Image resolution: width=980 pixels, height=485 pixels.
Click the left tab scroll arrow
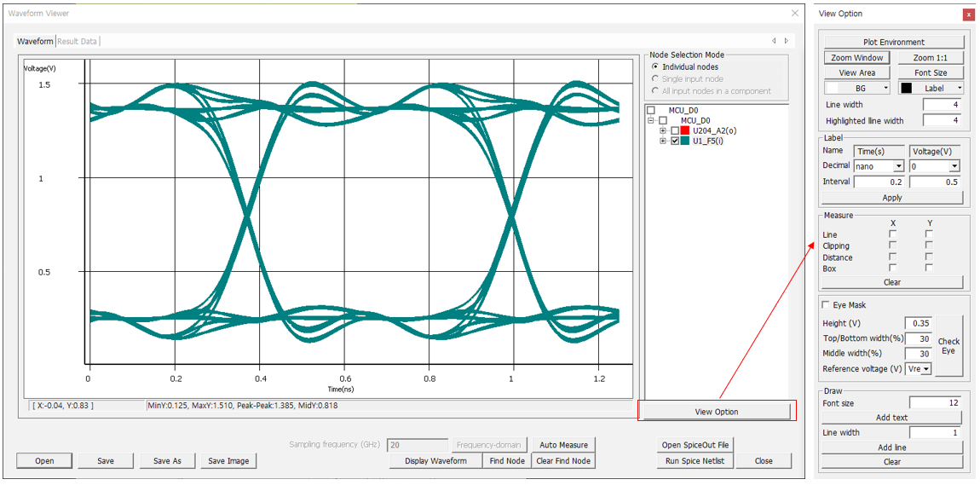(774, 41)
